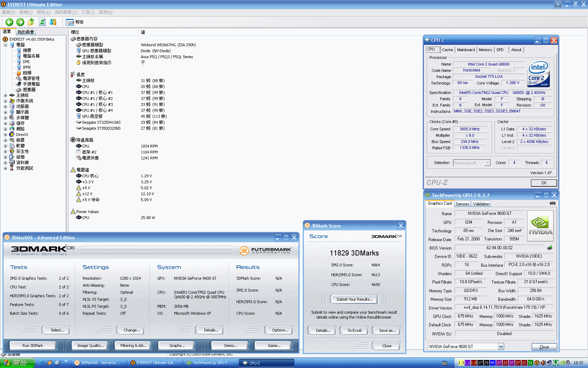The height and width of the screenshot is (368, 588).
Task: Click the 溫度 thermometer section icon
Action: click(73, 74)
